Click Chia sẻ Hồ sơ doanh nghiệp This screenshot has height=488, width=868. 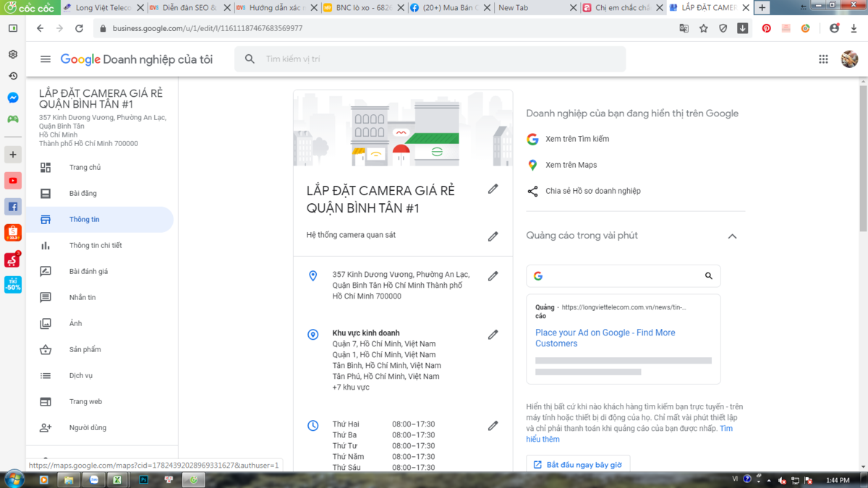click(x=592, y=191)
